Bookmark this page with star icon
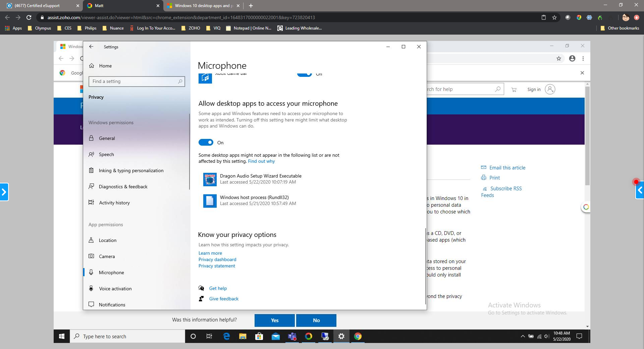 coord(554,17)
